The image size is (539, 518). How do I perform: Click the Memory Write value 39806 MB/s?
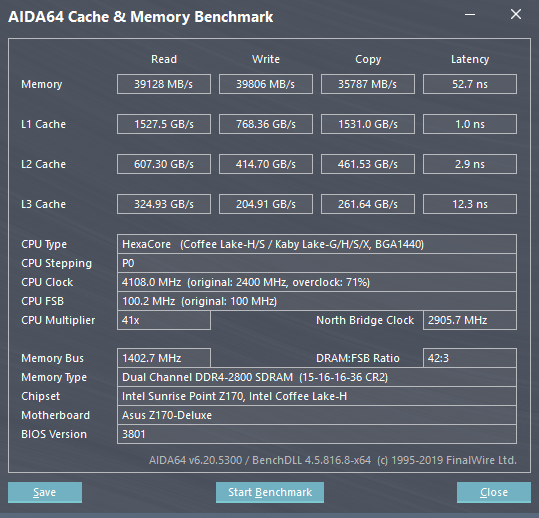point(266,84)
